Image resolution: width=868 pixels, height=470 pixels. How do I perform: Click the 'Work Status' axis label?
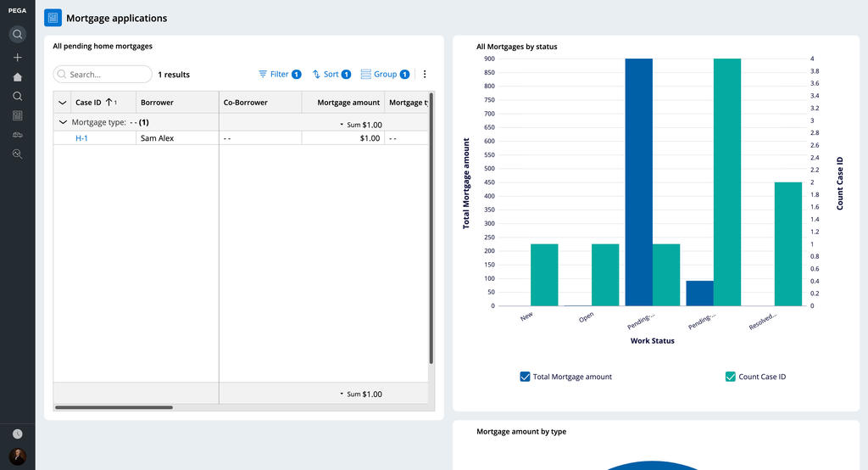(x=652, y=341)
